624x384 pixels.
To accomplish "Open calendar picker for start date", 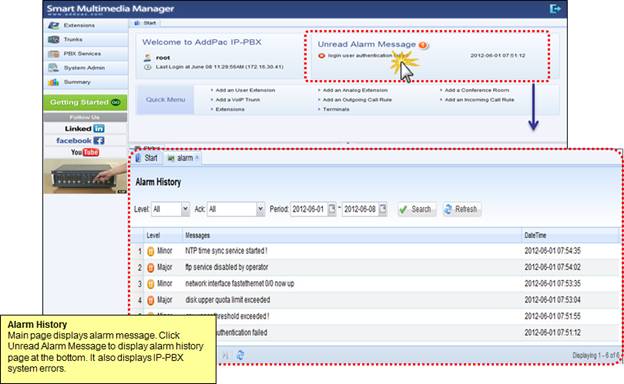I will 332,209.
